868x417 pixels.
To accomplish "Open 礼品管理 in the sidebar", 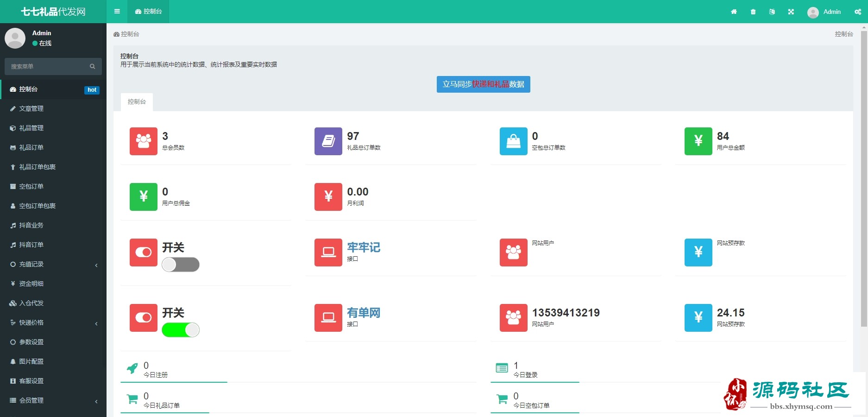I will (31, 128).
